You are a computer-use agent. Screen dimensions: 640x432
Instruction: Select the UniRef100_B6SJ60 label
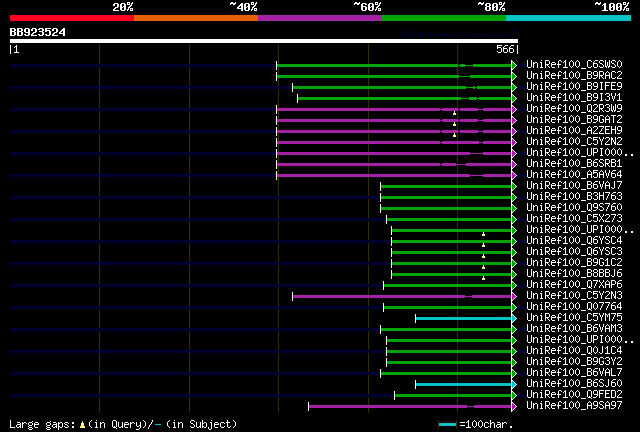tap(574, 384)
